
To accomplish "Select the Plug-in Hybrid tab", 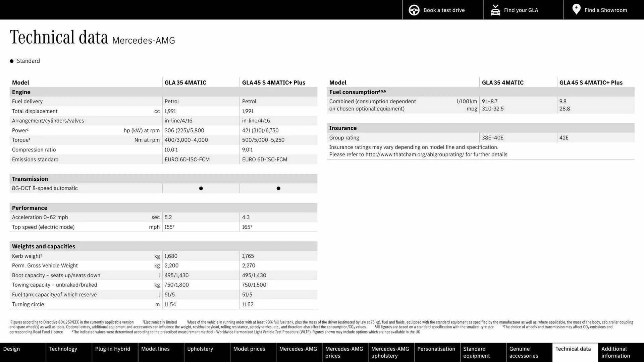I will 112,349.
